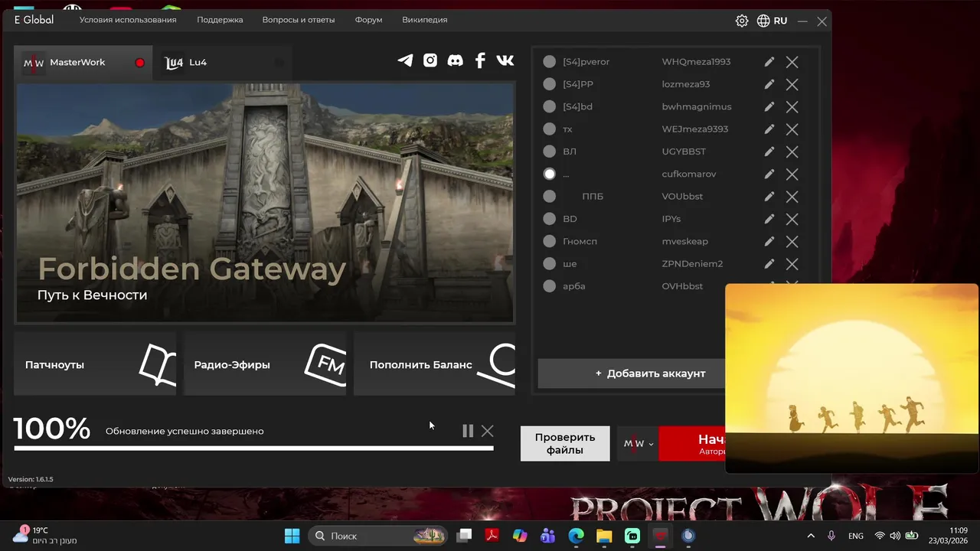Select the арба account radio button
This screenshot has width=980, height=551.
click(550, 286)
